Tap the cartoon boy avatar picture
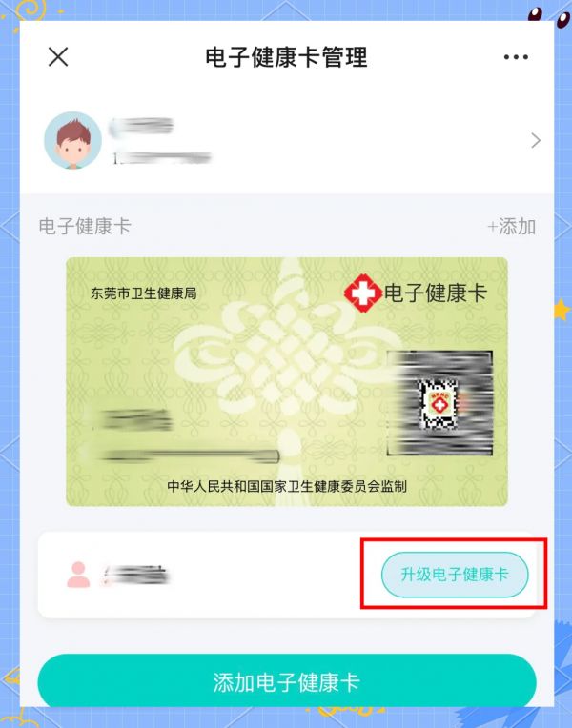 point(72,140)
